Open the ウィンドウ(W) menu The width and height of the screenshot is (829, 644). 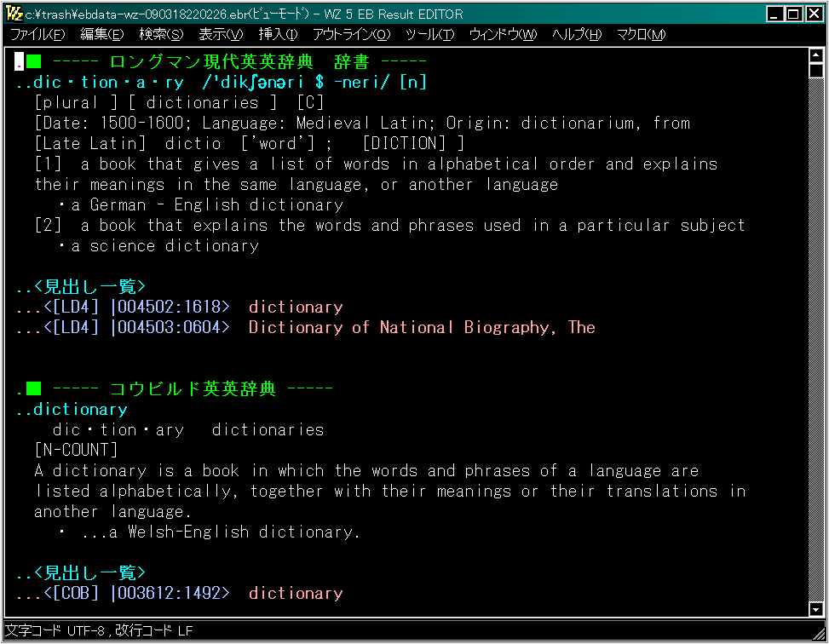click(x=504, y=34)
